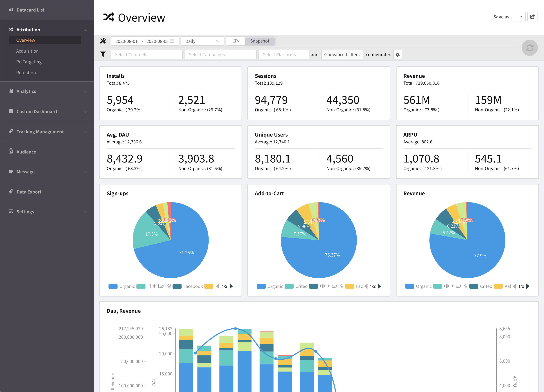The height and width of the screenshot is (392, 544).
Task: Open advanced filters gear settings
Action: click(397, 55)
